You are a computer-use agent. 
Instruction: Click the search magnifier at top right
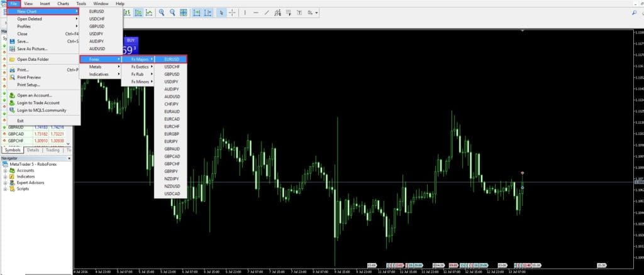[635, 13]
